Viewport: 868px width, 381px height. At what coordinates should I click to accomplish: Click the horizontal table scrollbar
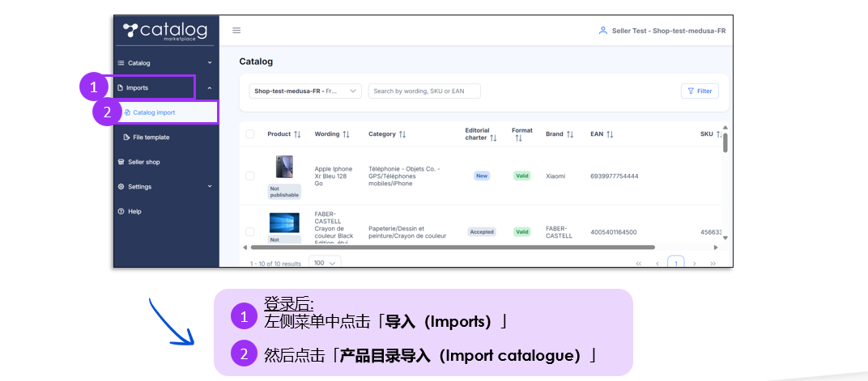click(x=452, y=248)
